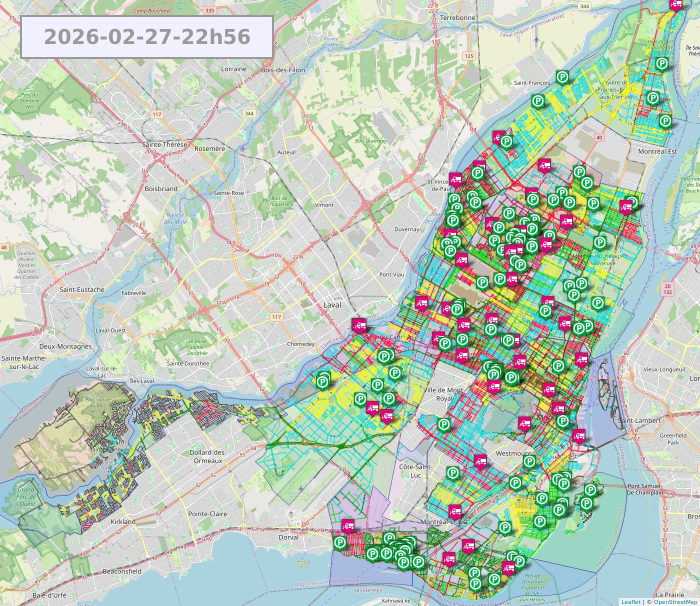Open the parking marker near Parc-nature at top right

(x=661, y=63)
